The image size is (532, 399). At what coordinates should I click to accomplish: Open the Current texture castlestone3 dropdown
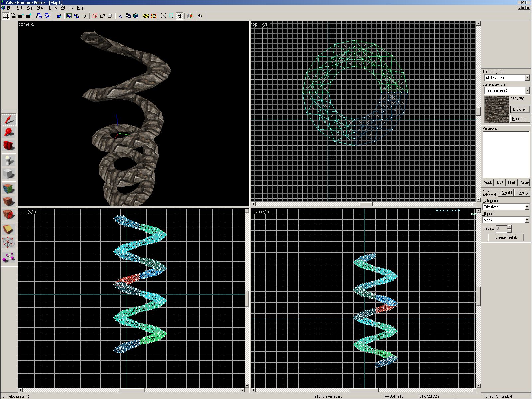pos(527,91)
